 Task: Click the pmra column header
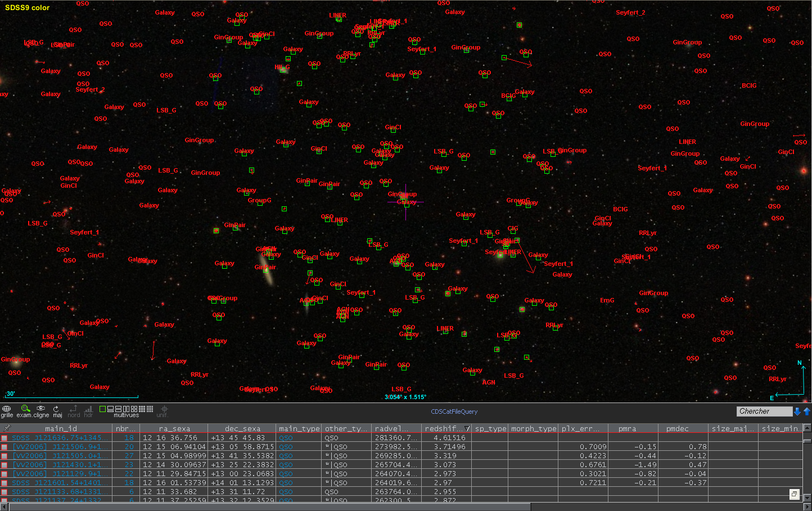point(627,428)
